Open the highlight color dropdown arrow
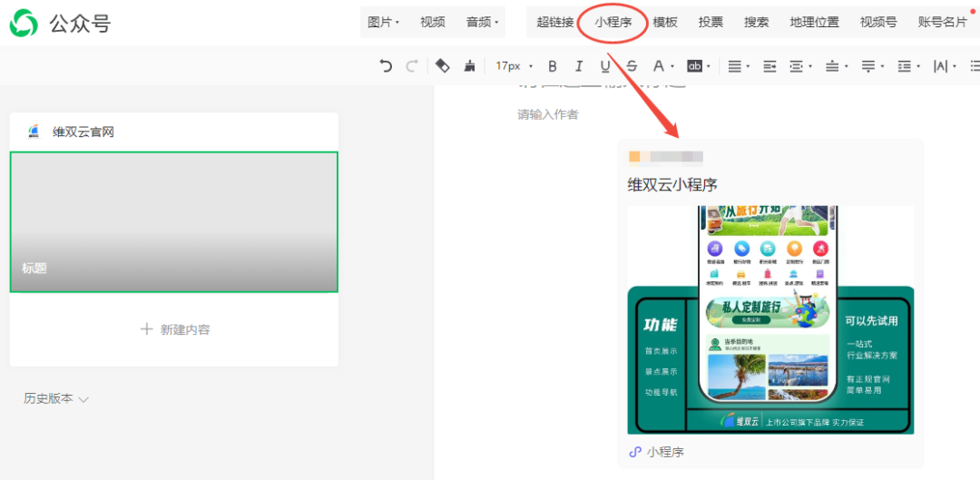Image resolution: width=980 pixels, height=480 pixels. (708, 66)
